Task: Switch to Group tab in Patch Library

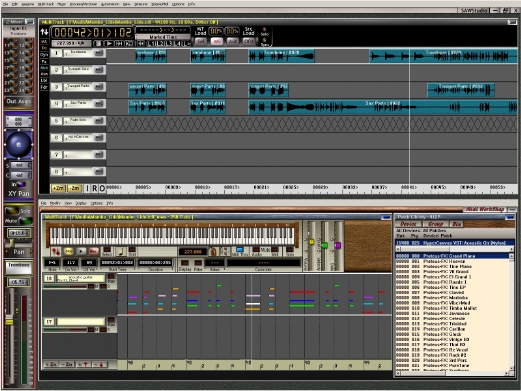Action: [435, 224]
